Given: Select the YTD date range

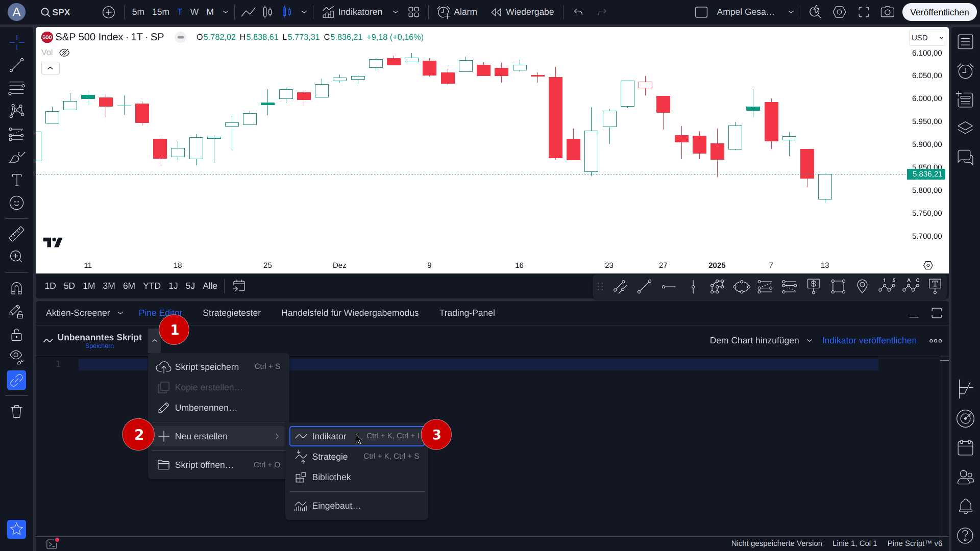Looking at the screenshot, I should click(x=152, y=286).
